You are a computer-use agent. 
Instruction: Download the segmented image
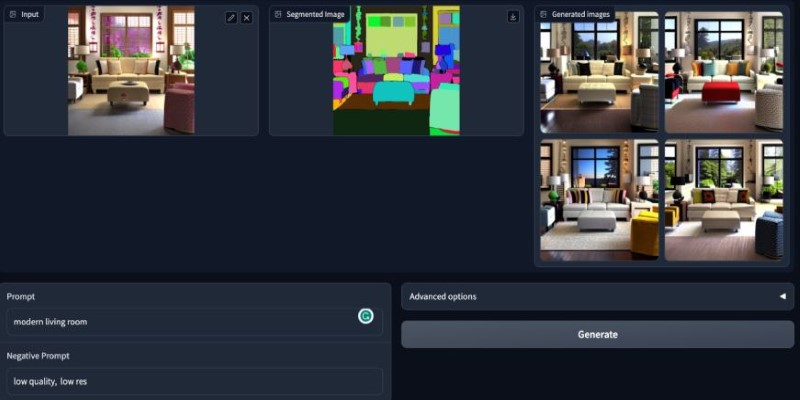[x=513, y=17]
